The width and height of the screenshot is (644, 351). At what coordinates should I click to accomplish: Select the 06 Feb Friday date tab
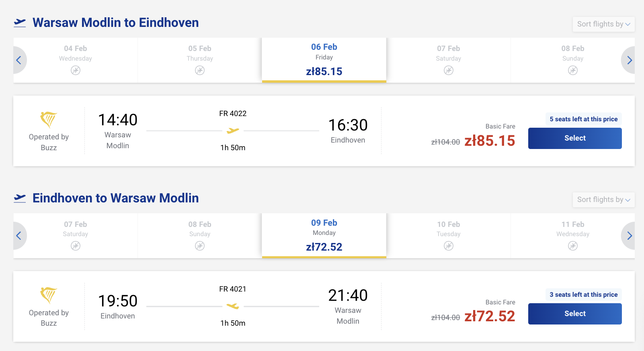(x=324, y=59)
